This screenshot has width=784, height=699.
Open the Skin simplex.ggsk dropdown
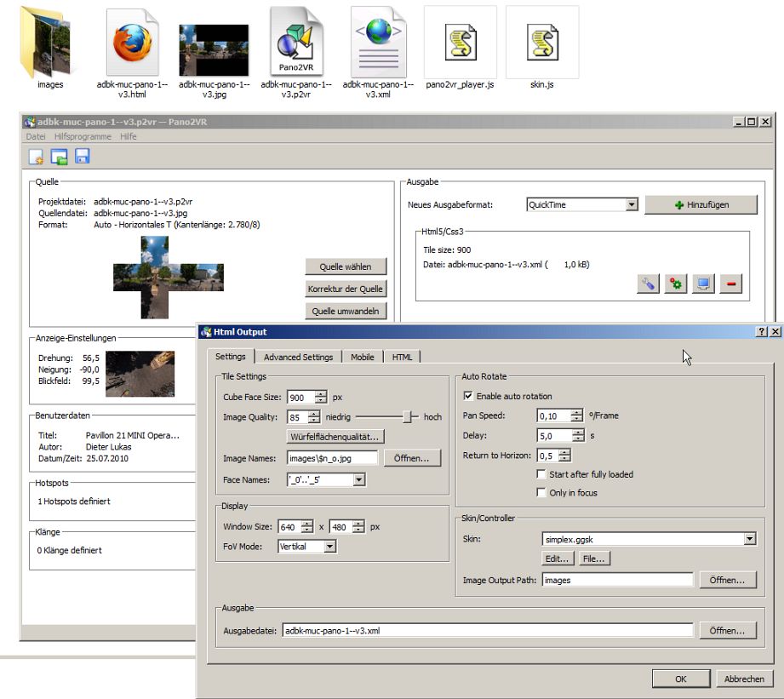pos(749,539)
